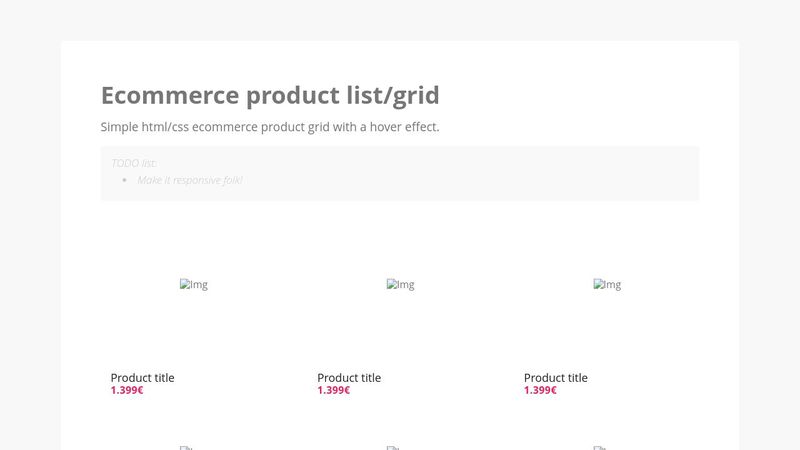Click the "Ecommerce product list/grid" heading
This screenshot has width=800, height=450.
pos(270,96)
